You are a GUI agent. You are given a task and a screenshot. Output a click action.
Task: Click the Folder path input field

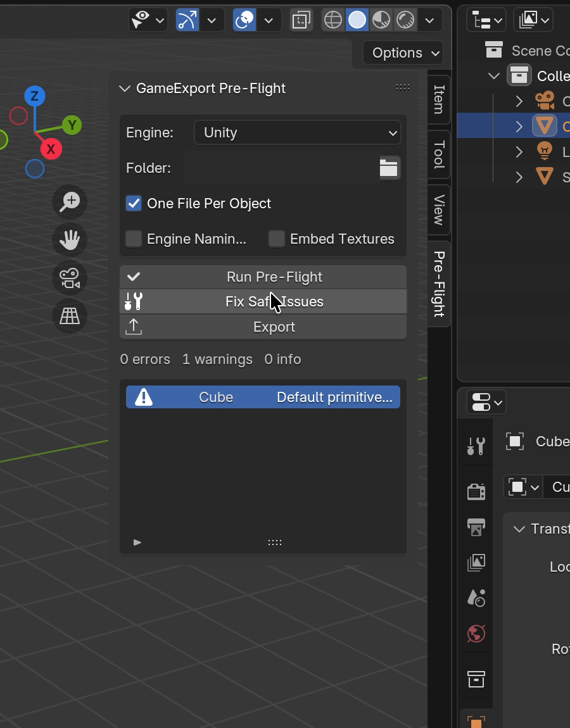(x=281, y=168)
